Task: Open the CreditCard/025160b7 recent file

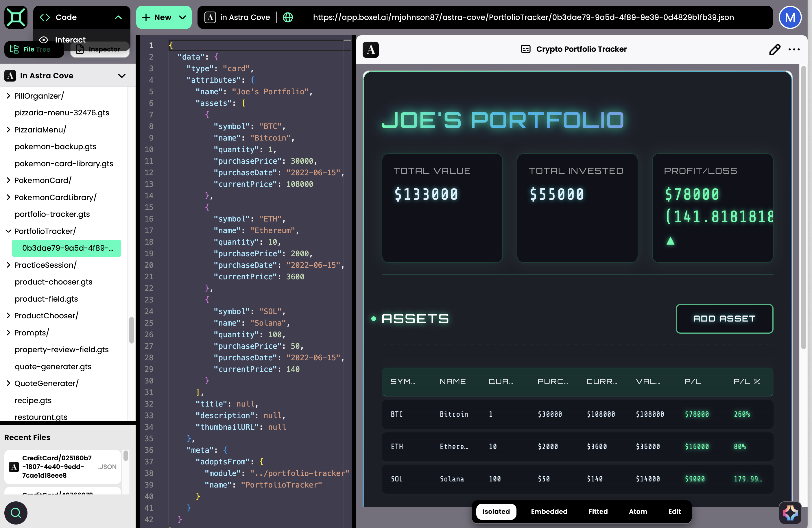Action: click(x=62, y=467)
